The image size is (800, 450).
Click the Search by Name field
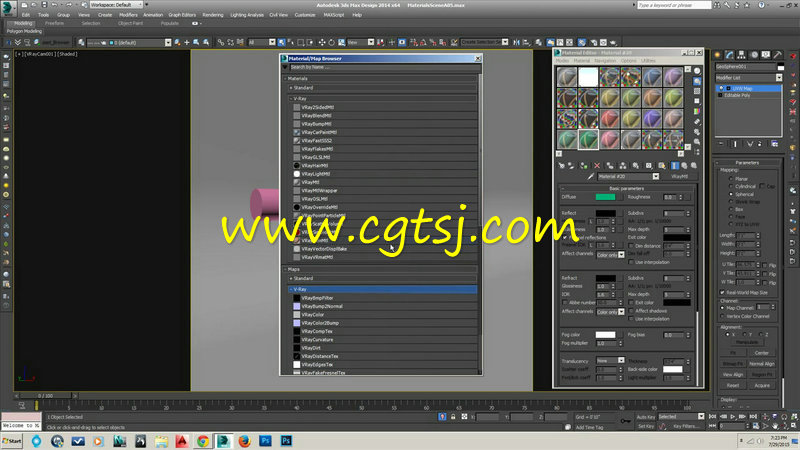point(384,67)
